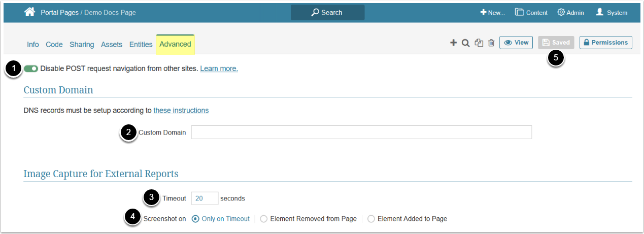Click the Permissions button
This screenshot has width=644, height=234.
(606, 43)
